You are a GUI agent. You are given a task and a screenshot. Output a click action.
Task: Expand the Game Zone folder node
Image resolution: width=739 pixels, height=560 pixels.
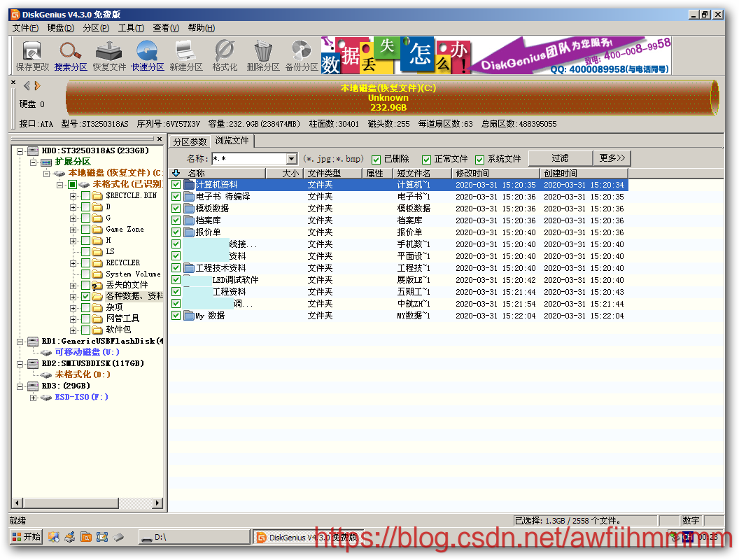pos(73,230)
